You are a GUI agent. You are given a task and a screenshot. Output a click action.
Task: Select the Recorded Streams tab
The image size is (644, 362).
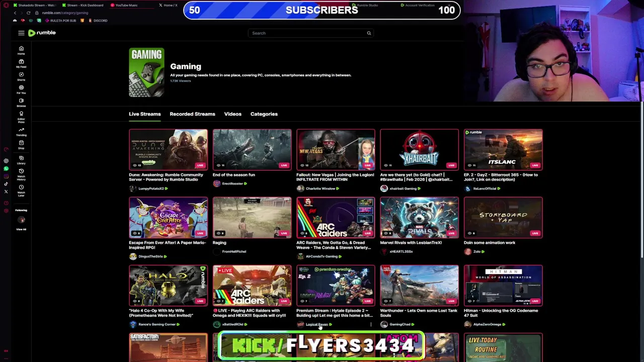(x=192, y=114)
